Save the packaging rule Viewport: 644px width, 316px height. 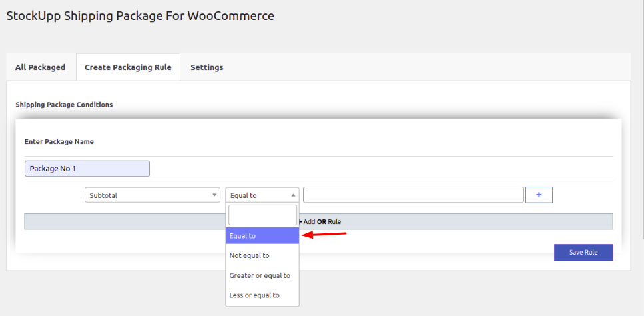click(x=583, y=252)
